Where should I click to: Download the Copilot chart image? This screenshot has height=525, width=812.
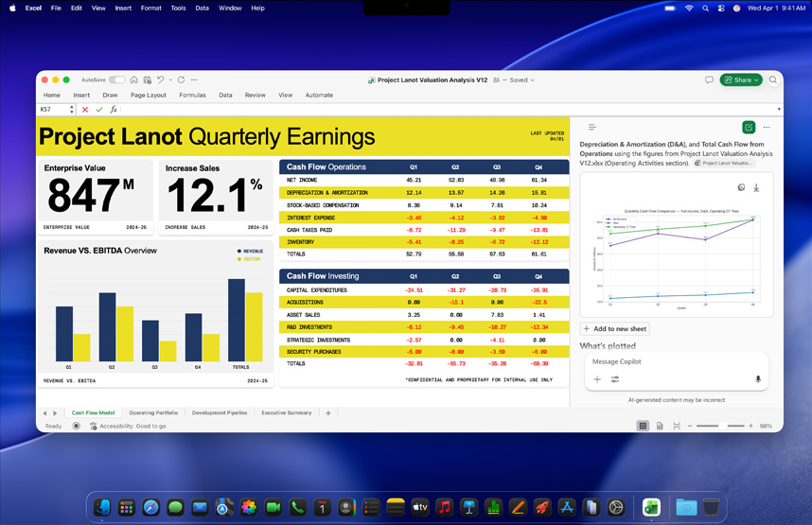[x=756, y=188]
